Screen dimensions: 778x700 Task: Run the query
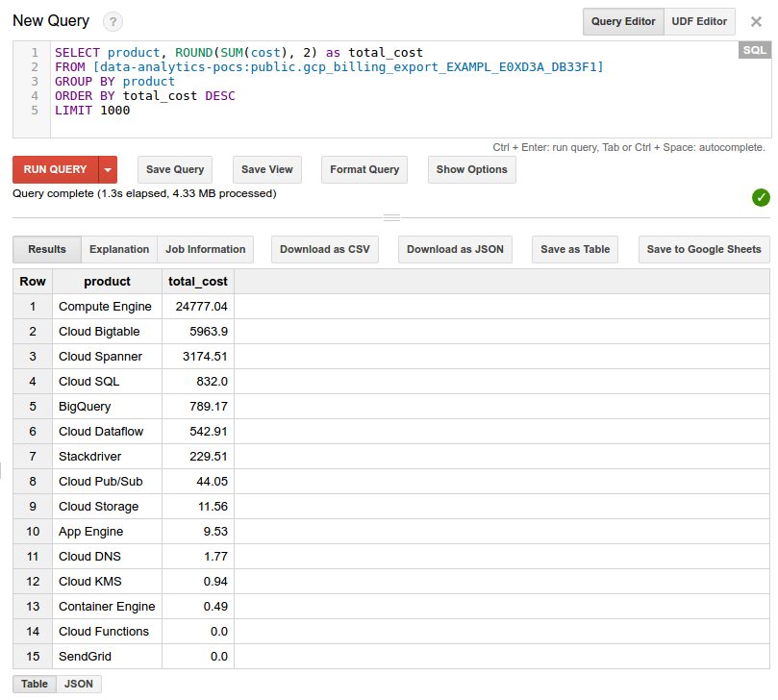coord(56,169)
